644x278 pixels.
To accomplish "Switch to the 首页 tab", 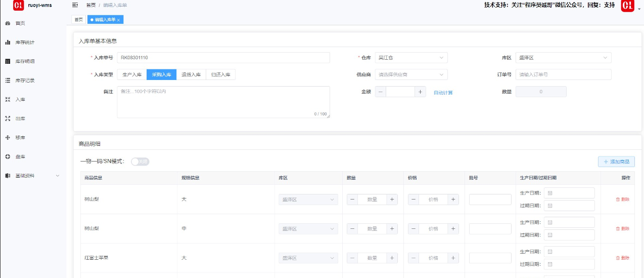I will (x=78, y=20).
